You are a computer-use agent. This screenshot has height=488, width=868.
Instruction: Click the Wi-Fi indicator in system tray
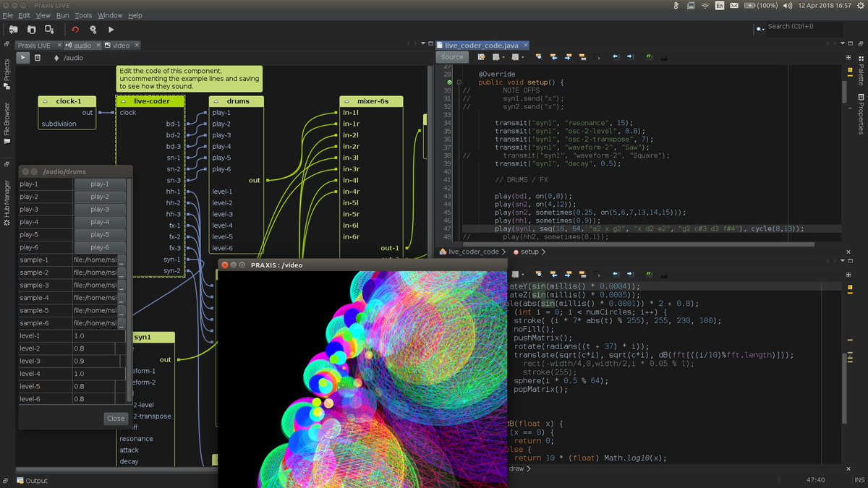705,5
